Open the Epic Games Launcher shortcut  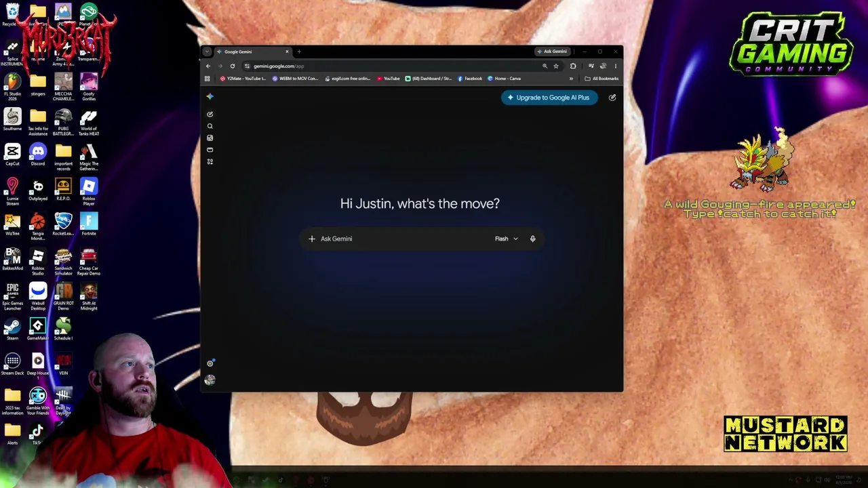12,297
